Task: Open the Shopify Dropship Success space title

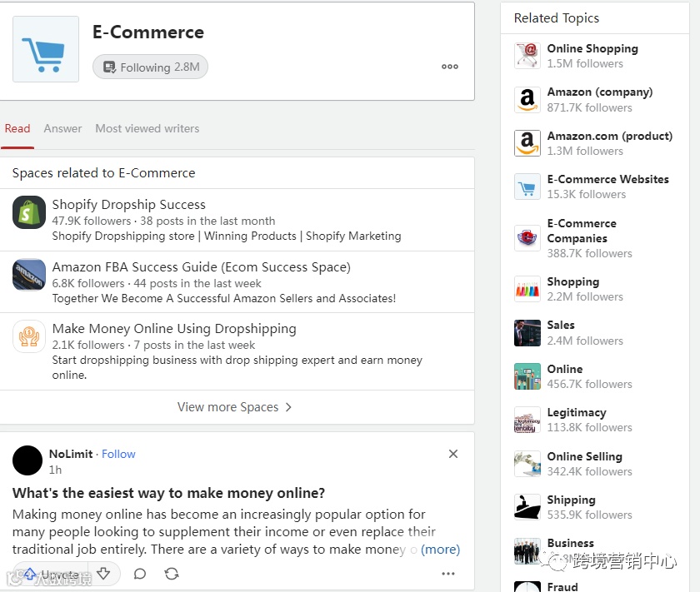Action: click(129, 204)
